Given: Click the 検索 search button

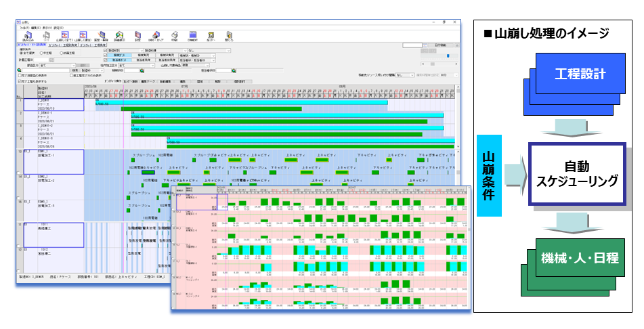Looking at the screenshot, I should [x=74, y=70].
